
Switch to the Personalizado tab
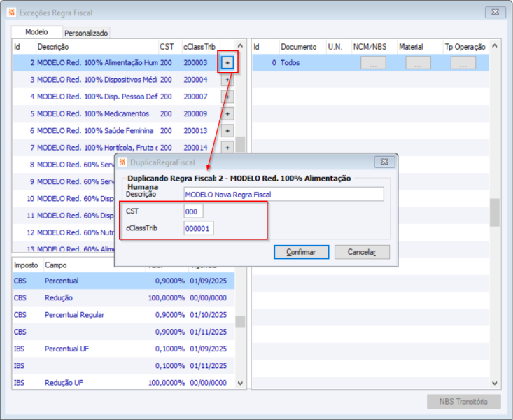(86, 33)
